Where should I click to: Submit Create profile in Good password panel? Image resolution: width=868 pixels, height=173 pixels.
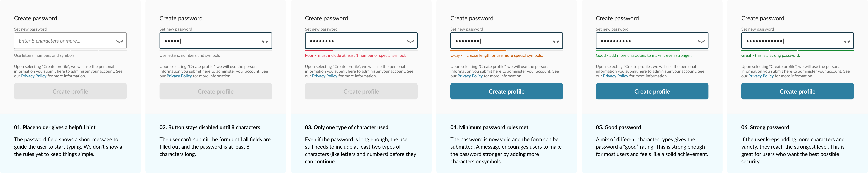tap(652, 91)
